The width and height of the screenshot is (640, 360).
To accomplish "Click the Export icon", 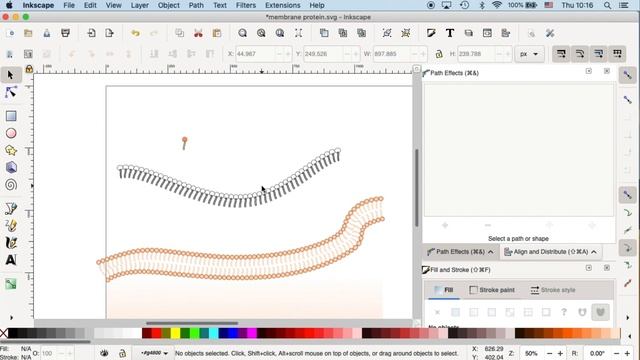I will 109,33.
